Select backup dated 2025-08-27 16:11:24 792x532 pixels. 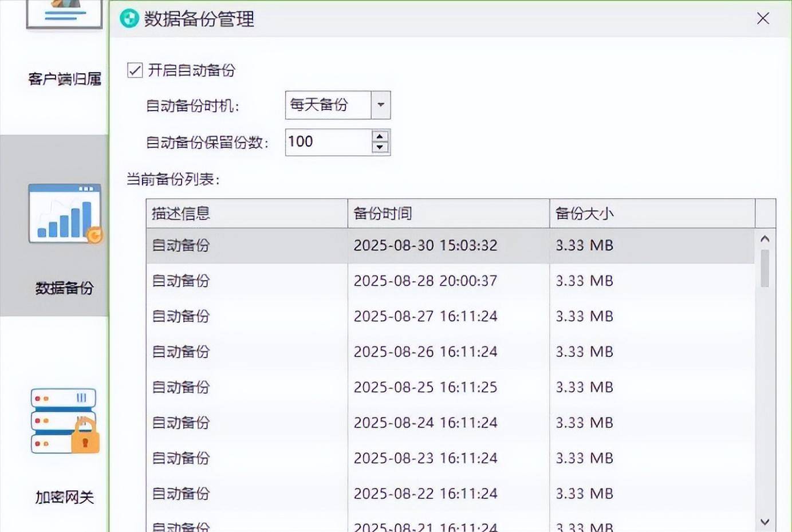coord(450,317)
